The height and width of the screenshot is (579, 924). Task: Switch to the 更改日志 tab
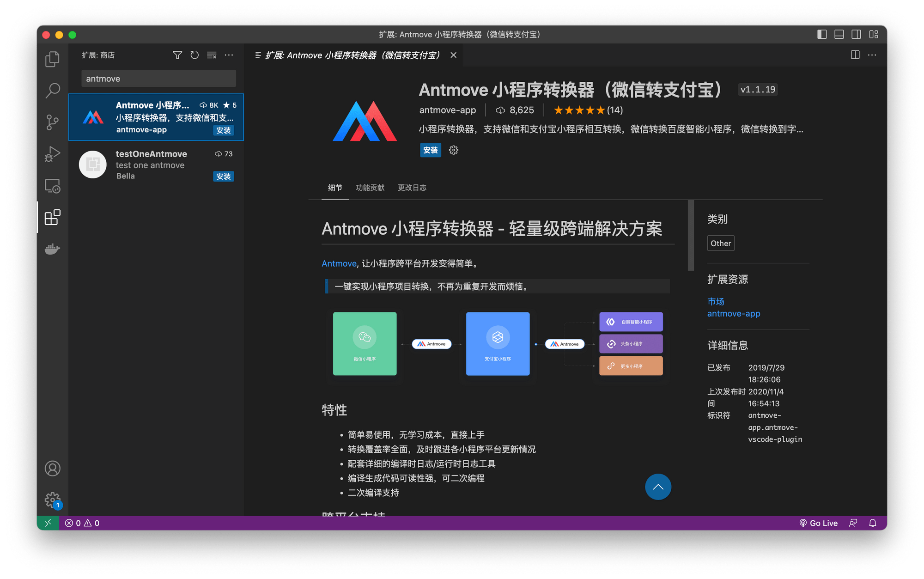pos(412,188)
